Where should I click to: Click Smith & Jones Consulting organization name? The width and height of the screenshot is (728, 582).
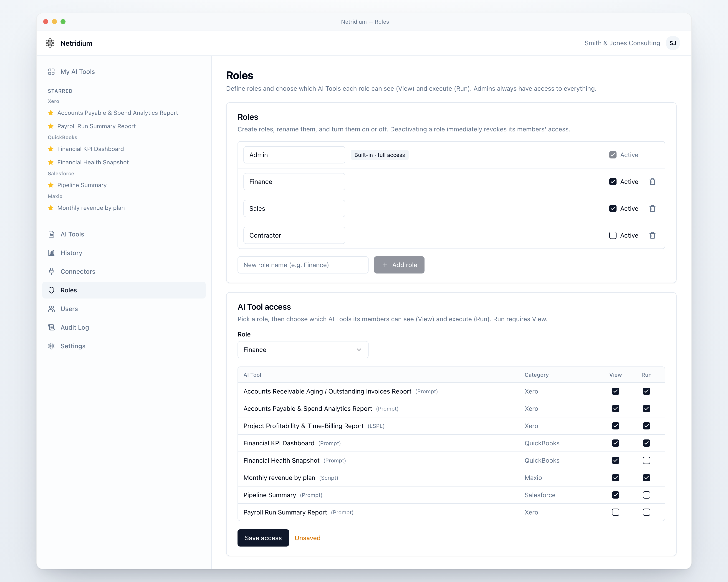tap(622, 43)
